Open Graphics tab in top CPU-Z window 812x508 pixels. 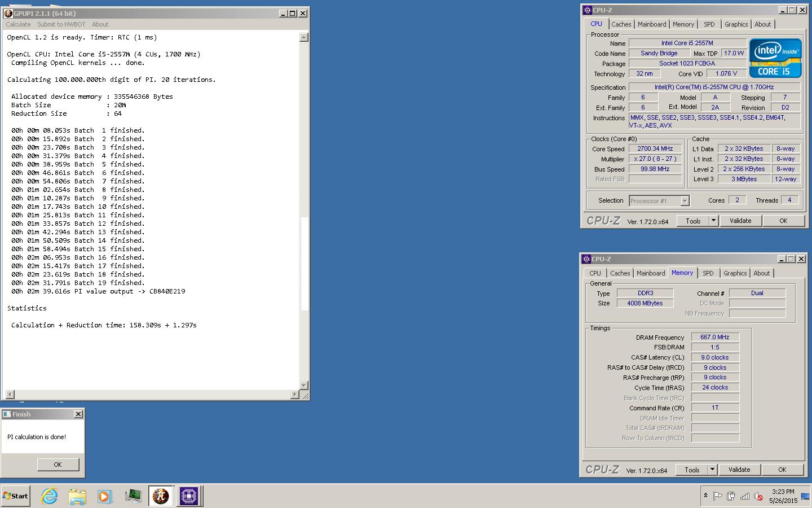tap(736, 24)
